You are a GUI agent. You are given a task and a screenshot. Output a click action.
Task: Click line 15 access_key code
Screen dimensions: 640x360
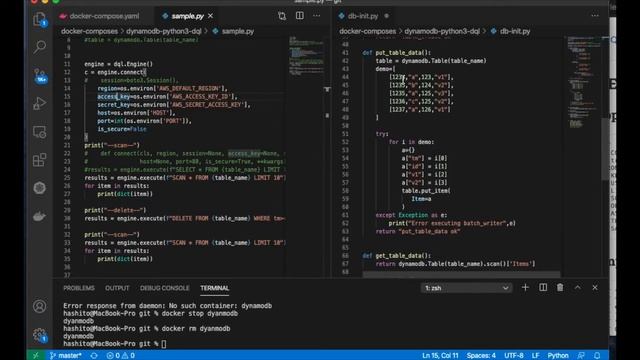tap(167, 96)
